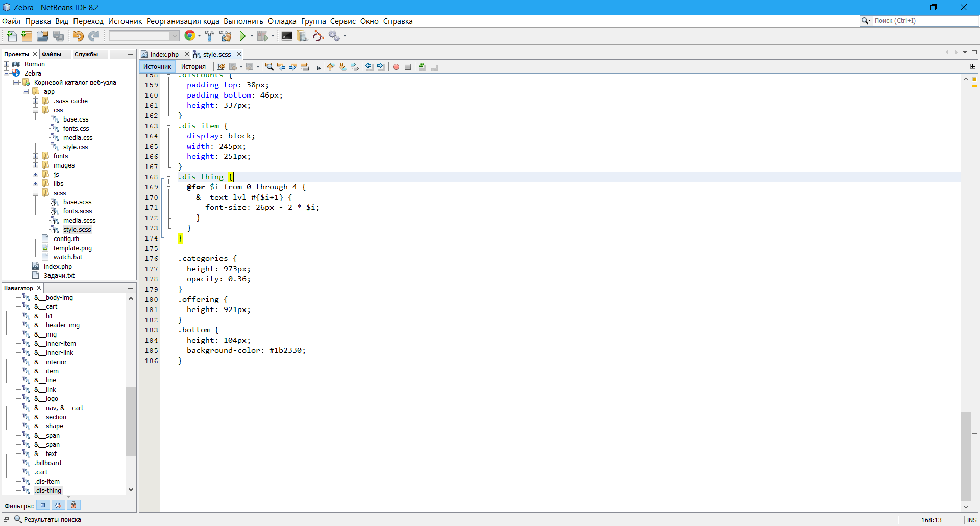Click the Build Project hammer icon
Viewport: 980px width, 526px height.
[x=209, y=36]
